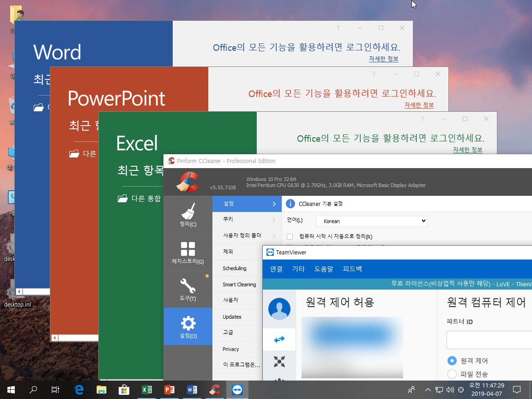Image resolution: width=532 pixels, height=399 pixels.
Task: Open the Tools (도구) section in CCleaner
Action: coord(188,290)
